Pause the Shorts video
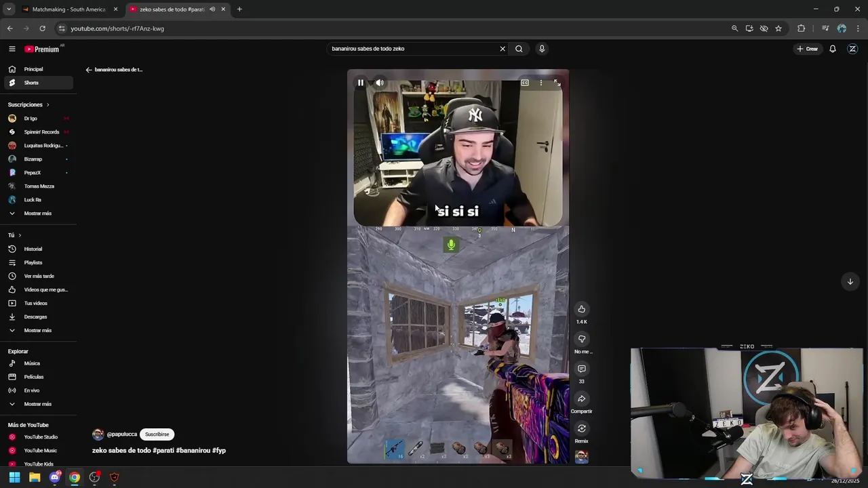 pyautogui.click(x=361, y=83)
